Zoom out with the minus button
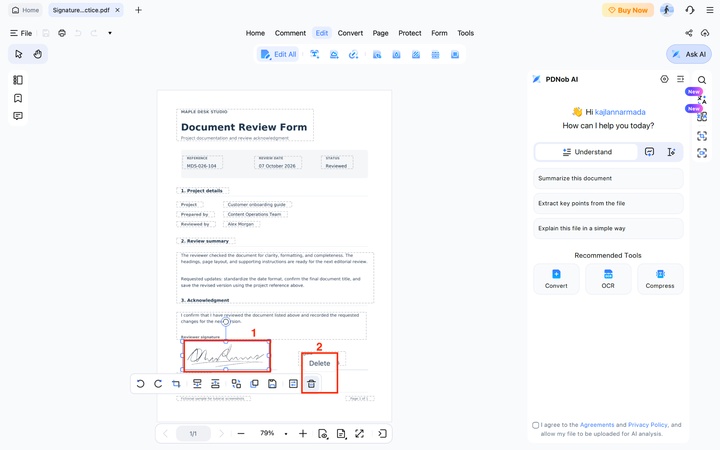 click(x=241, y=433)
